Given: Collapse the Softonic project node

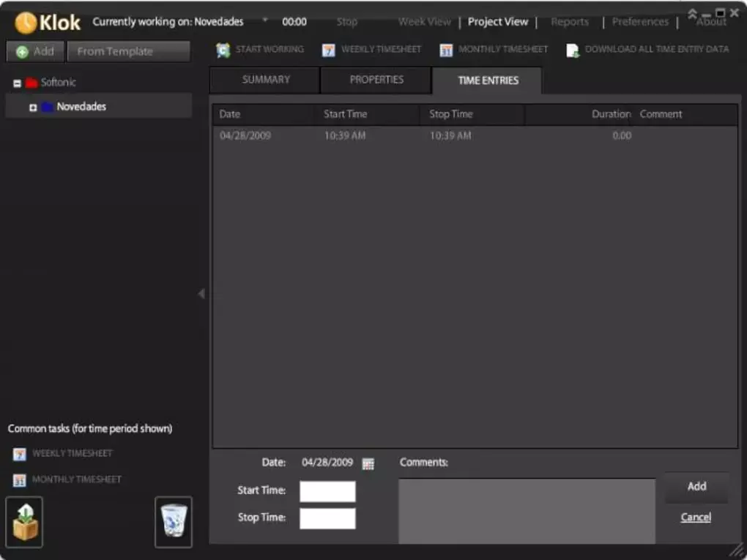Looking at the screenshot, I should [x=16, y=82].
